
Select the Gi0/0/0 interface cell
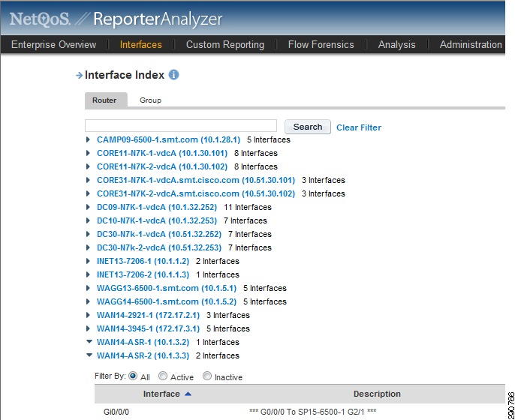click(x=116, y=412)
